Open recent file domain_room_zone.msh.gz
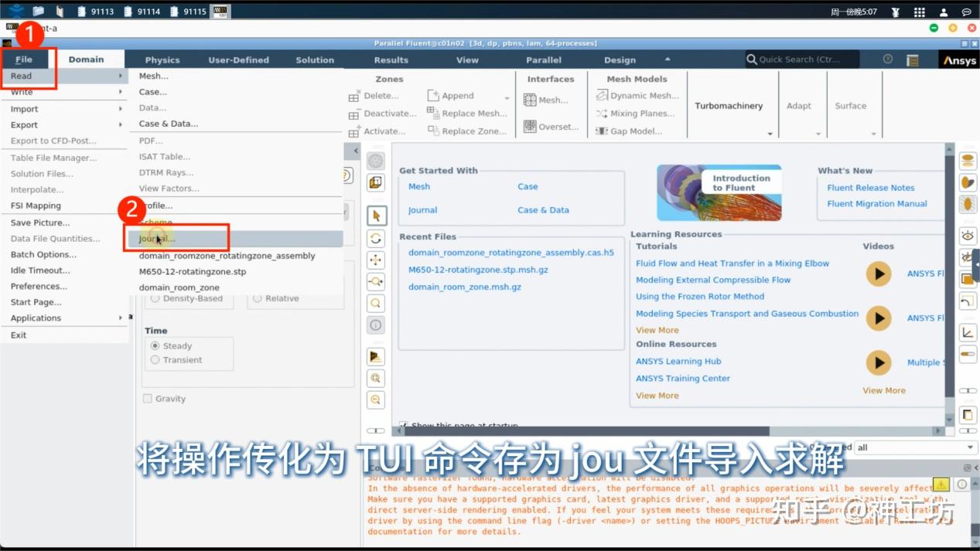Viewport: 980px width, 551px height. pyautogui.click(x=465, y=287)
